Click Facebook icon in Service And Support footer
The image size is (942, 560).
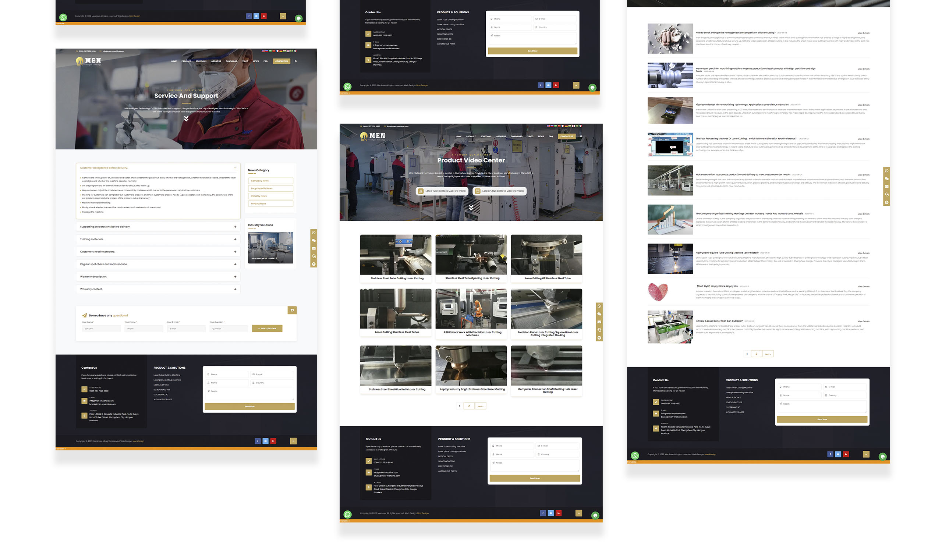(x=258, y=441)
